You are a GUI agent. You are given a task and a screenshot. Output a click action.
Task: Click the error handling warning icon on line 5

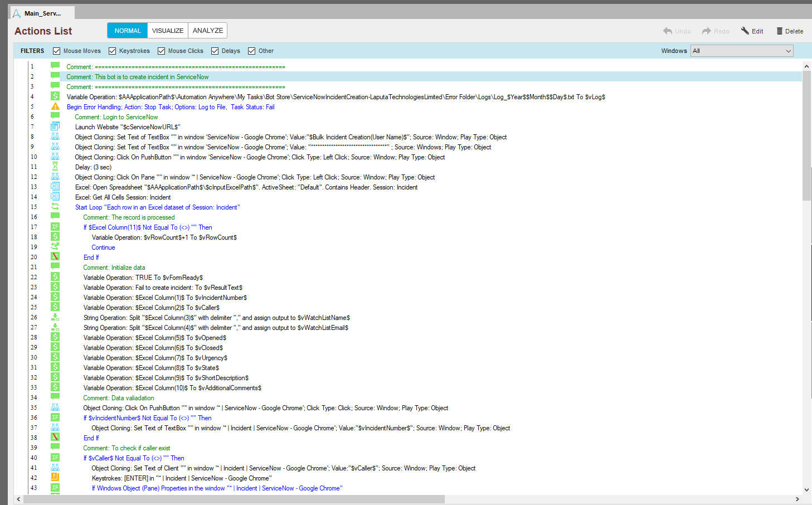point(55,106)
